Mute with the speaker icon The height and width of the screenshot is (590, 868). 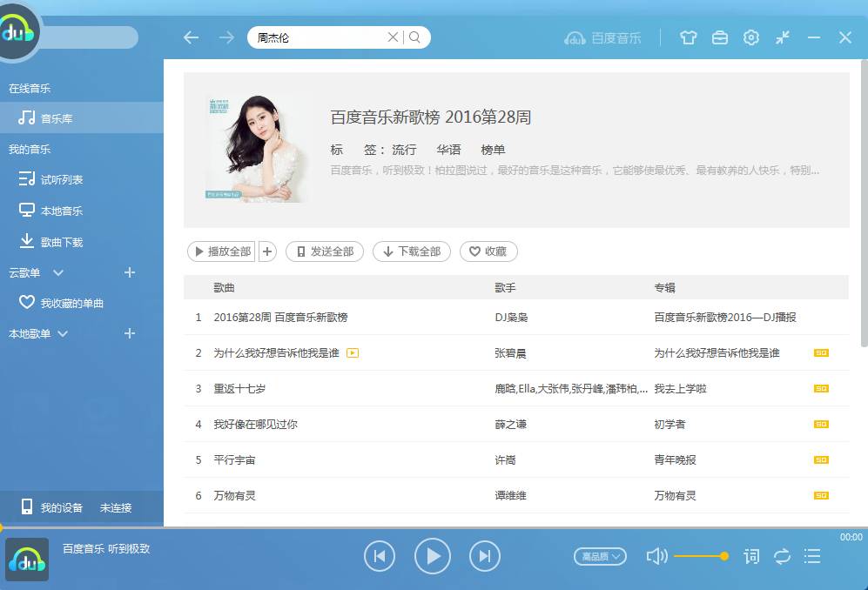tap(657, 556)
